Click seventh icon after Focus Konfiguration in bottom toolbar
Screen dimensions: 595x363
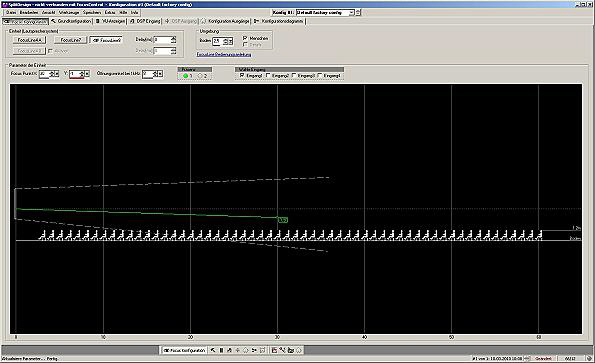click(x=262, y=350)
